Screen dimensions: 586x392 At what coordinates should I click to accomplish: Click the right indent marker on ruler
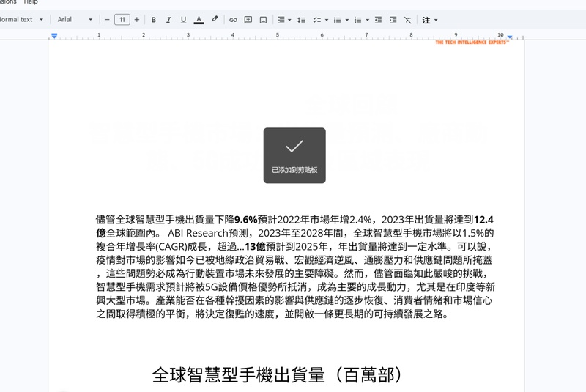point(510,37)
